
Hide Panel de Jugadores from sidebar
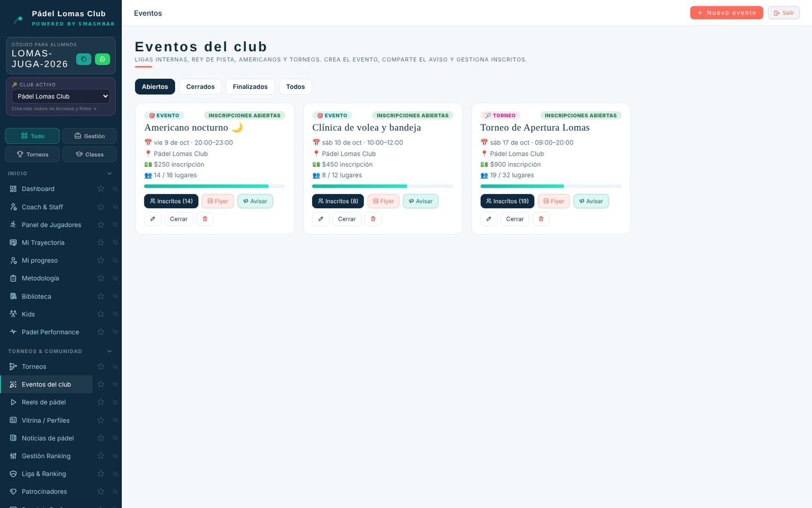point(115,225)
